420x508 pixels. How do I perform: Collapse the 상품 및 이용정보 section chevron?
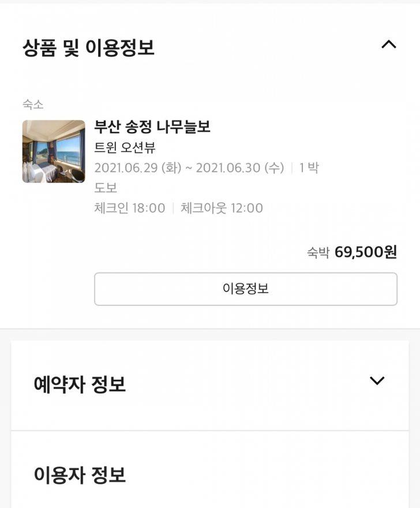389,44
